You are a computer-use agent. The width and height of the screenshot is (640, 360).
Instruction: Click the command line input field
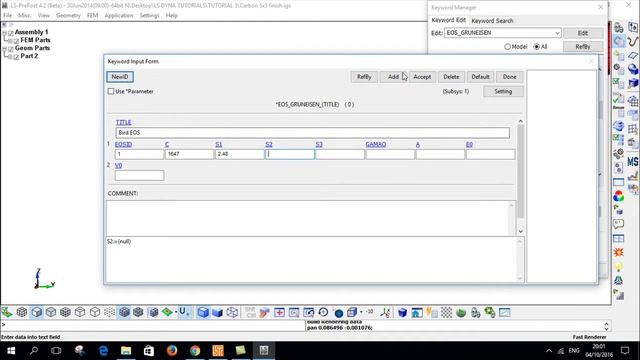(x=153, y=325)
